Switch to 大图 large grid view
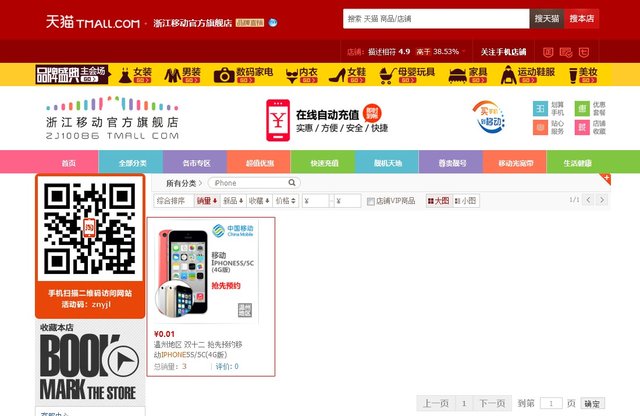Viewport: 640px width, 416px height. coord(439,201)
